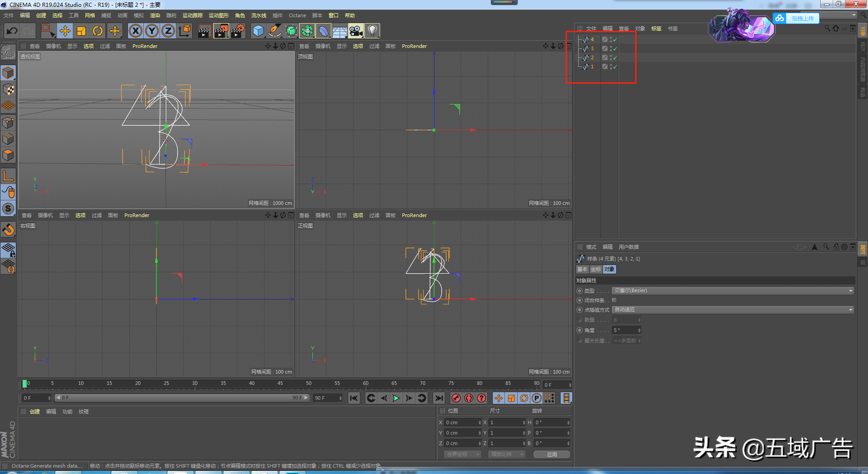
Task: Render the active view
Action: (204, 31)
